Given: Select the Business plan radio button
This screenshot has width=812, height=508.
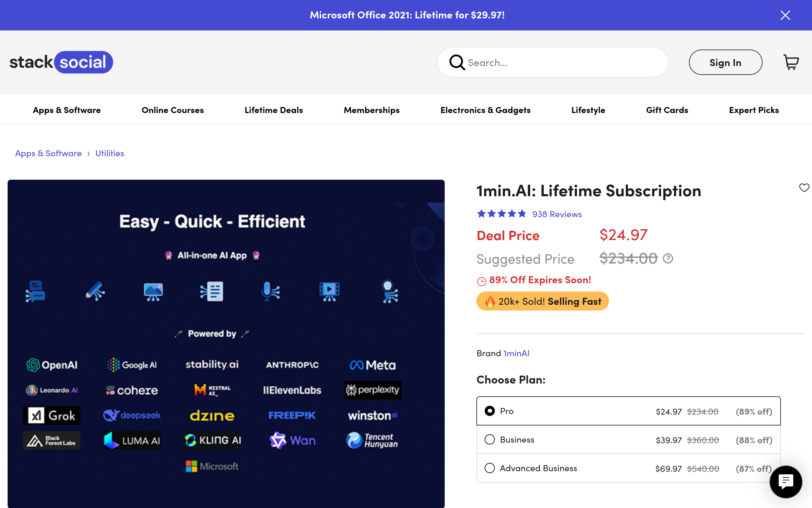Looking at the screenshot, I should (489, 439).
